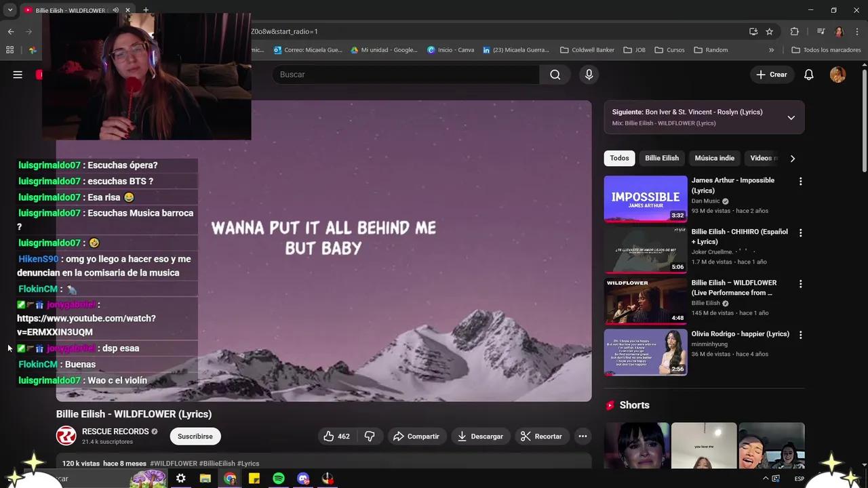Open Spotify from the taskbar
The height and width of the screenshot is (488, 868).
click(x=279, y=479)
